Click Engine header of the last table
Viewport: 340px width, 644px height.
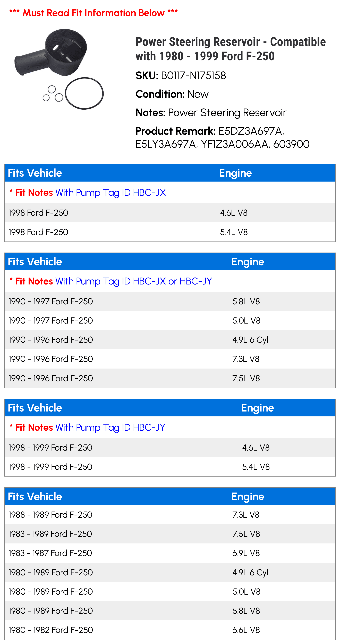tap(248, 496)
